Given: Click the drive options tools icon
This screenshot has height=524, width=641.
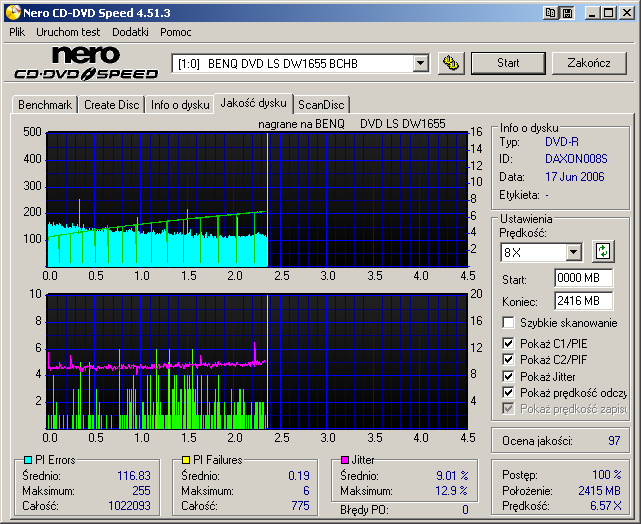Looking at the screenshot, I should tap(451, 63).
